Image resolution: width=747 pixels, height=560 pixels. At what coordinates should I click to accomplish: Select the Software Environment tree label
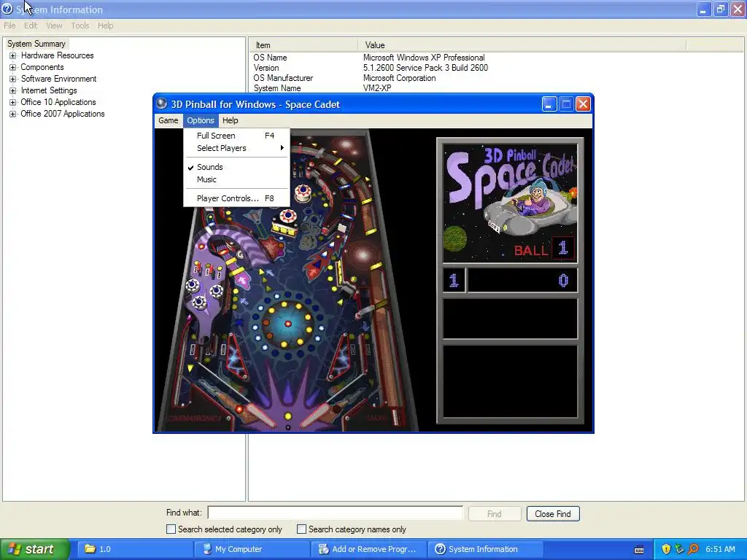(x=58, y=79)
